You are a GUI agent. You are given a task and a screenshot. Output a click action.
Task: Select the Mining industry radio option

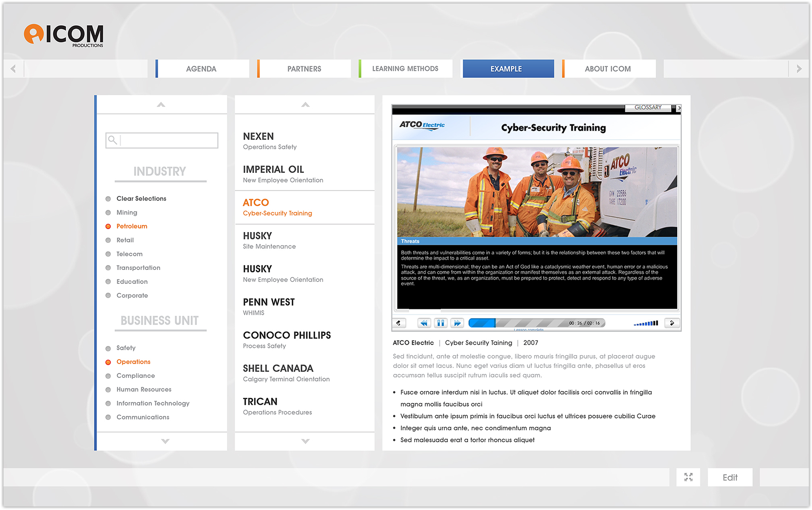pyautogui.click(x=108, y=213)
